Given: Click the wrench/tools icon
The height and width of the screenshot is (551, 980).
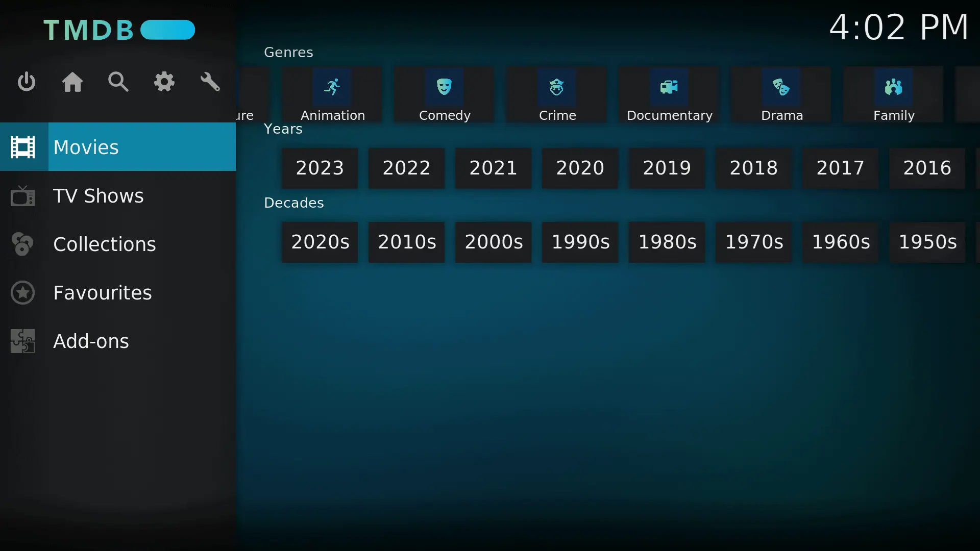Looking at the screenshot, I should (211, 82).
